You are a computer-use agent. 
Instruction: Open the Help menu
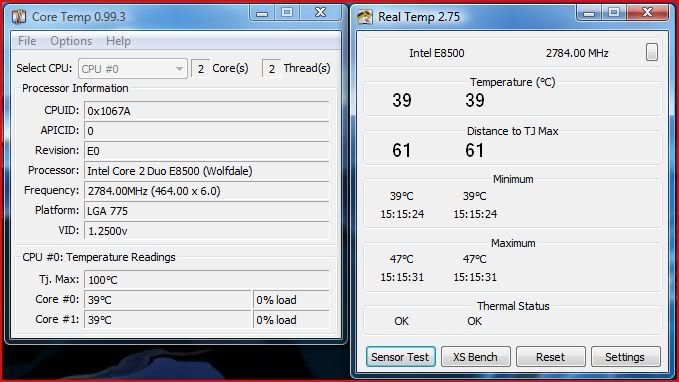pos(118,41)
